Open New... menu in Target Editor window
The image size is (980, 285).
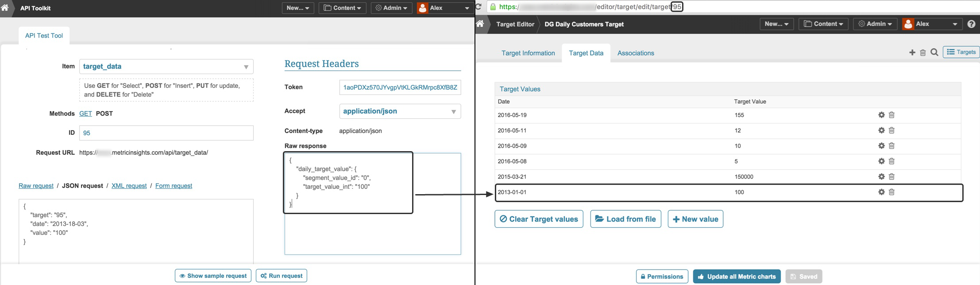tap(776, 24)
